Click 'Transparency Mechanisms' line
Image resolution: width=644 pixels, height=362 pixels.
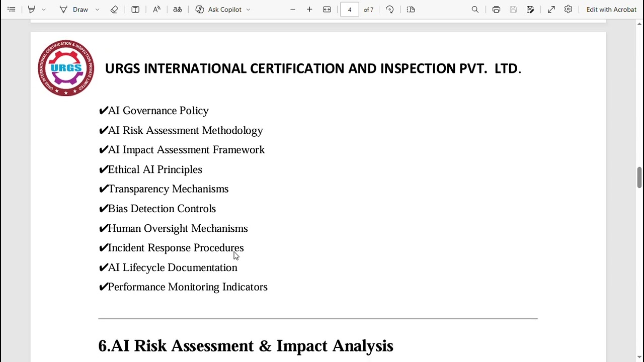coord(164,189)
